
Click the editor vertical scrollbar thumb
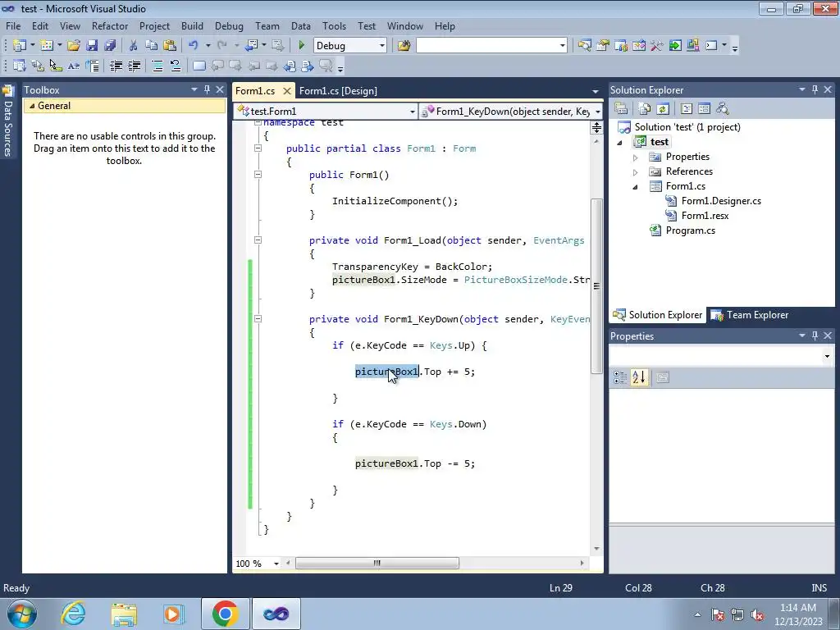pyautogui.click(x=596, y=286)
